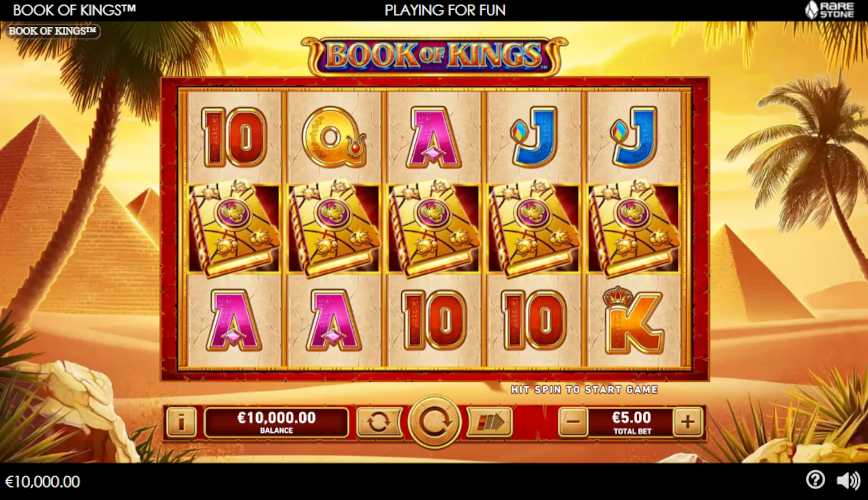Toggle turbo mode fast-forward button
This screenshot has width=868, height=500.
[x=489, y=422]
